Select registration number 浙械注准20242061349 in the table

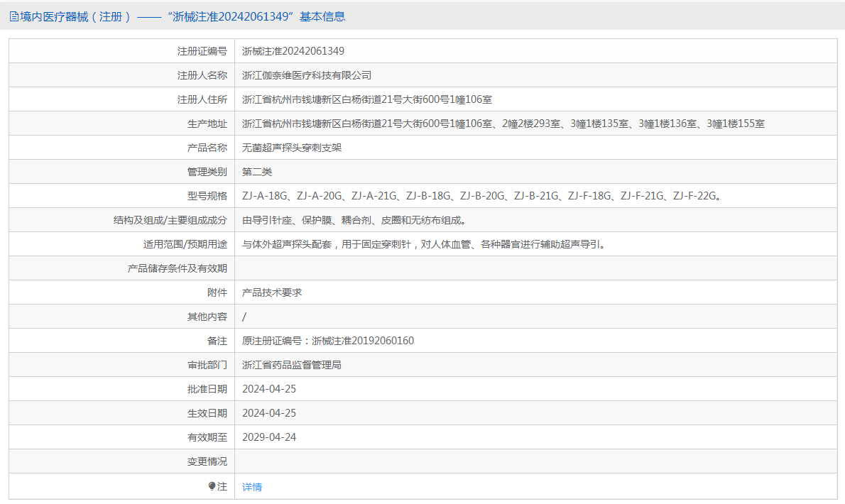point(293,51)
